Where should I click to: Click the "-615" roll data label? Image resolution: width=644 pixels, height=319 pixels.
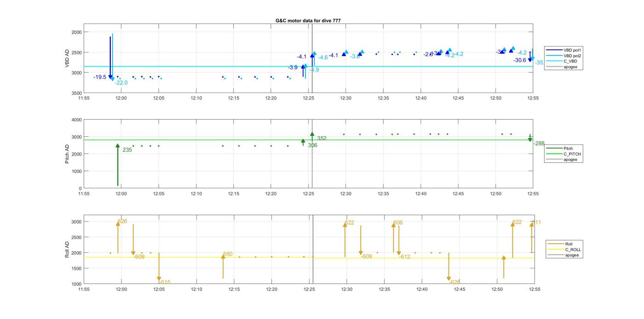click(x=164, y=282)
